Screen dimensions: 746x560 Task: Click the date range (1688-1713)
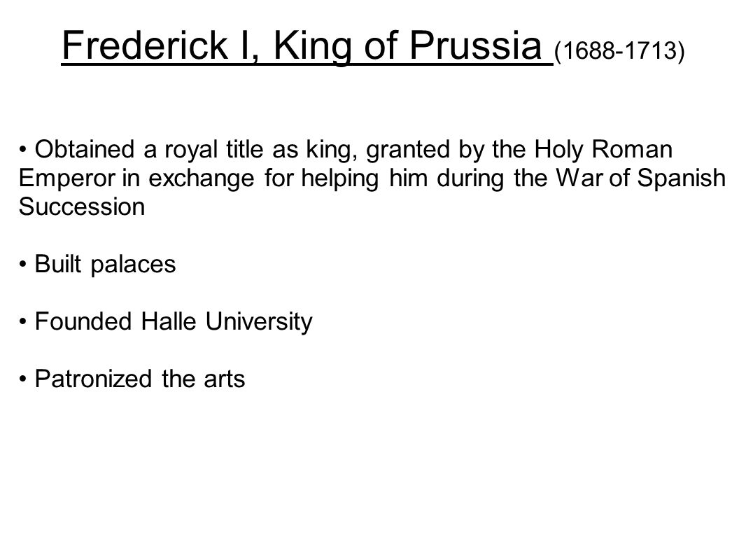click(x=619, y=51)
